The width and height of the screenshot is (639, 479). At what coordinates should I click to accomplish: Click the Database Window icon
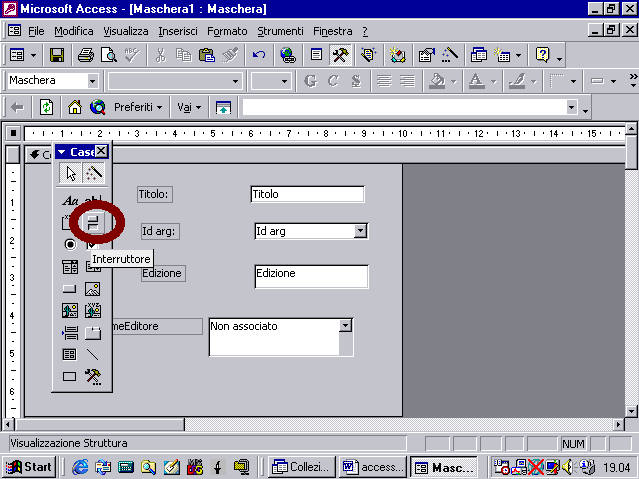pyautogui.click(x=479, y=55)
